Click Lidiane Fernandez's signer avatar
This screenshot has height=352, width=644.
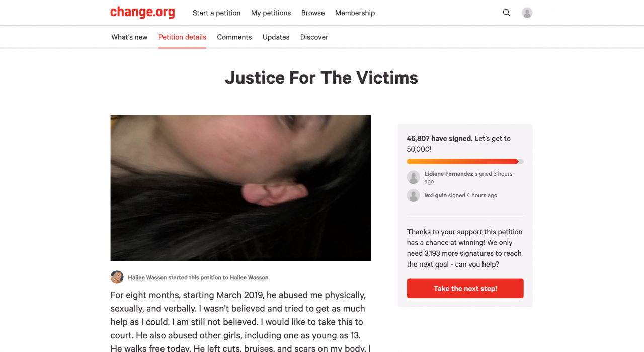(414, 177)
